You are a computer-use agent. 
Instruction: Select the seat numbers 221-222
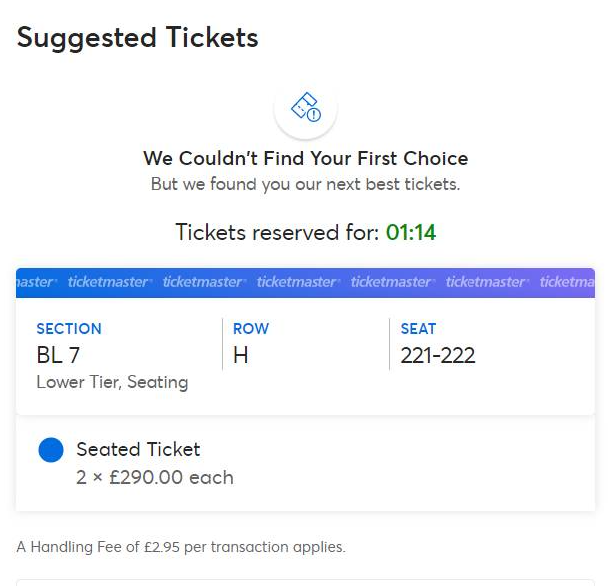coord(438,355)
